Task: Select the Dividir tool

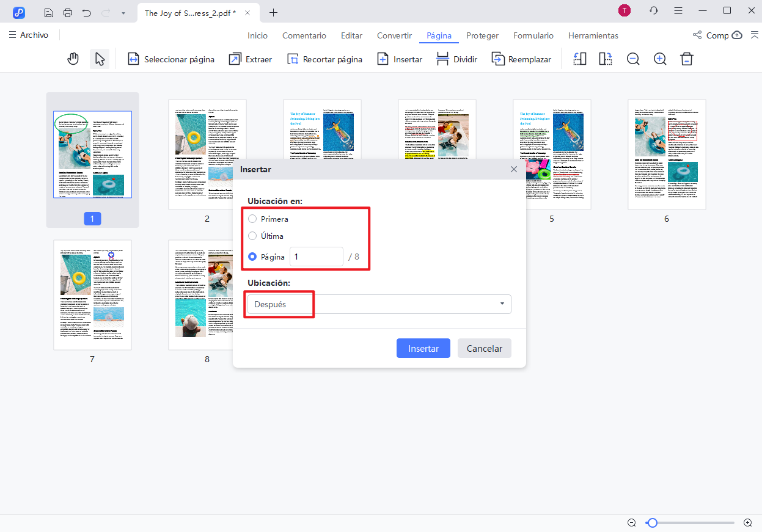Action: (456, 59)
